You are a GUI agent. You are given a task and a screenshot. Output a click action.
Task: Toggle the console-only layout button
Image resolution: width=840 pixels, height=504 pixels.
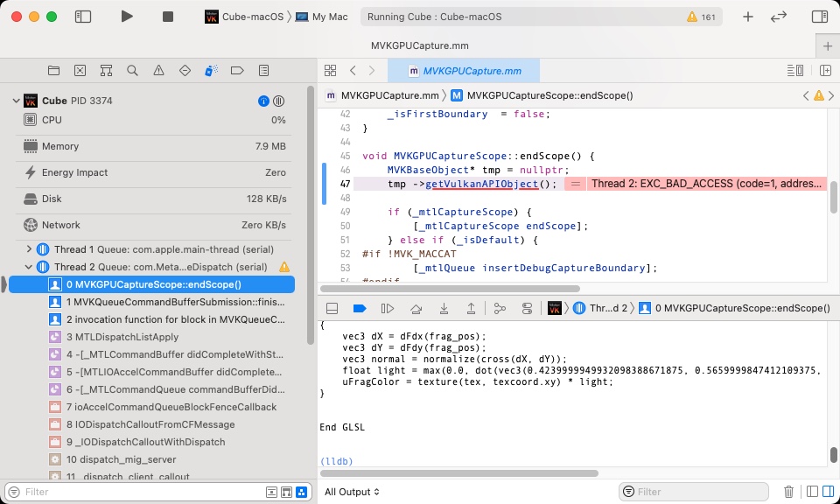pos(828,491)
